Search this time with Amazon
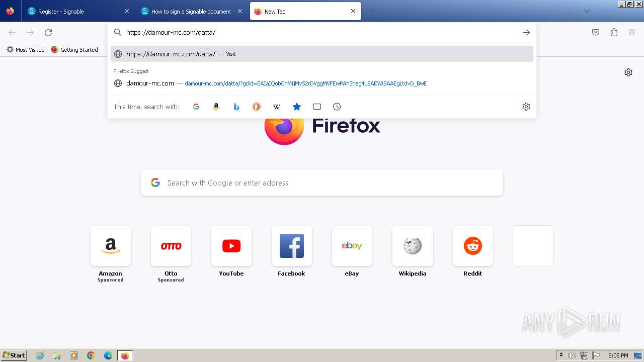Viewport: 644px width, 362px height. point(216,107)
